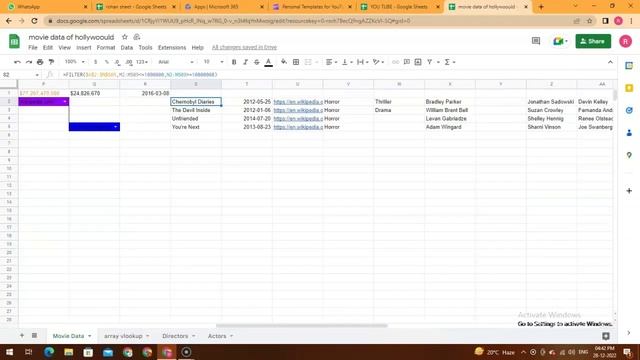Open the Edit menu

point(48,47)
